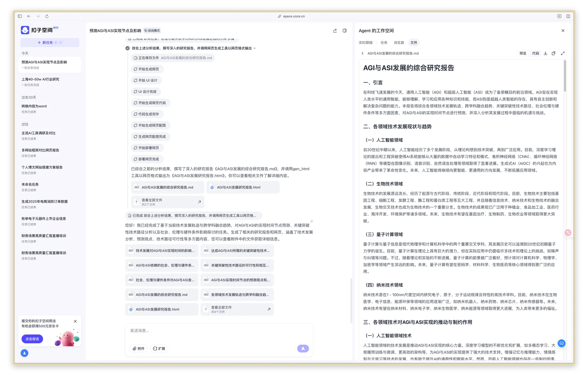The width and height of the screenshot is (588, 380).
Task: Attach a file using the 附件 icon
Action: click(138, 348)
